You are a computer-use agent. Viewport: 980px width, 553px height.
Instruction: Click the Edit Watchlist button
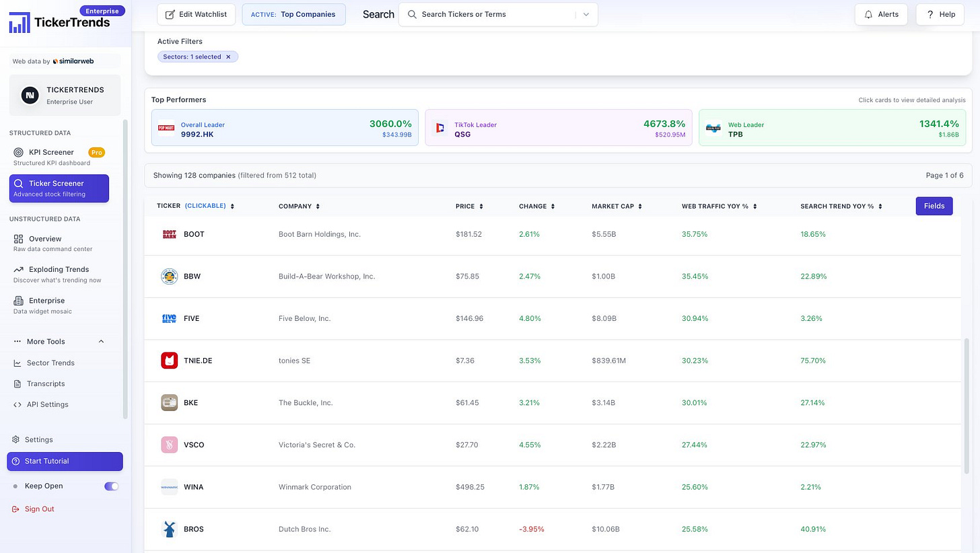point(197,14)
